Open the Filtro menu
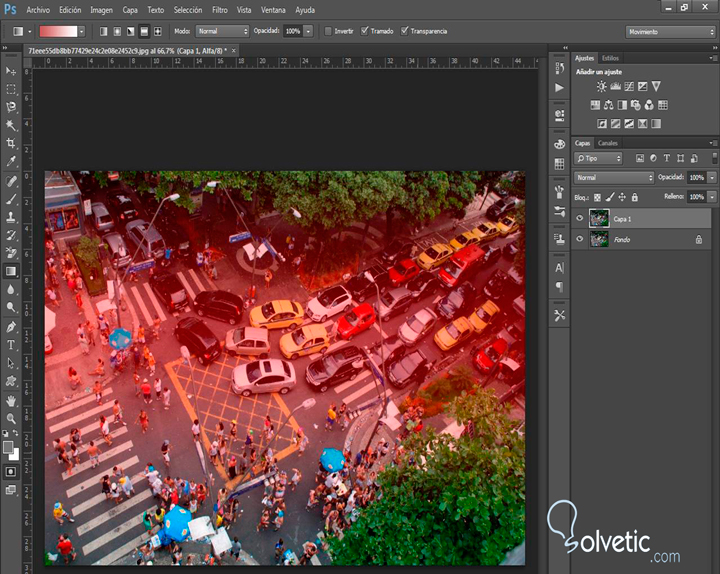Viewport: 720px width, 574px height. 219,10
